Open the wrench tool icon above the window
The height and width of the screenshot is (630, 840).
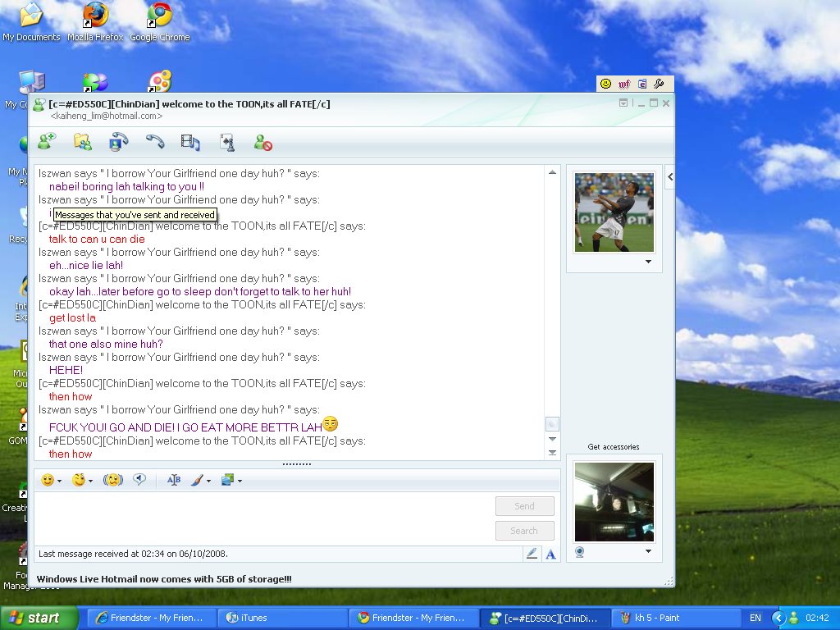click(x=660, y=84)
